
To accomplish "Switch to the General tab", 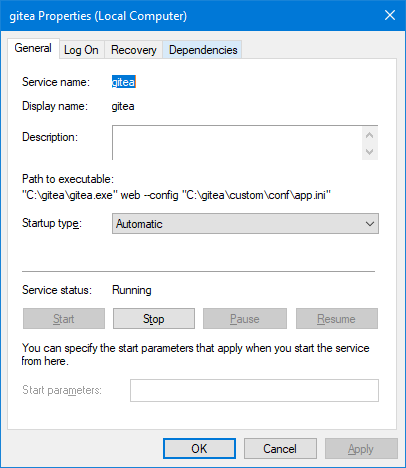I will coord(33,48).
